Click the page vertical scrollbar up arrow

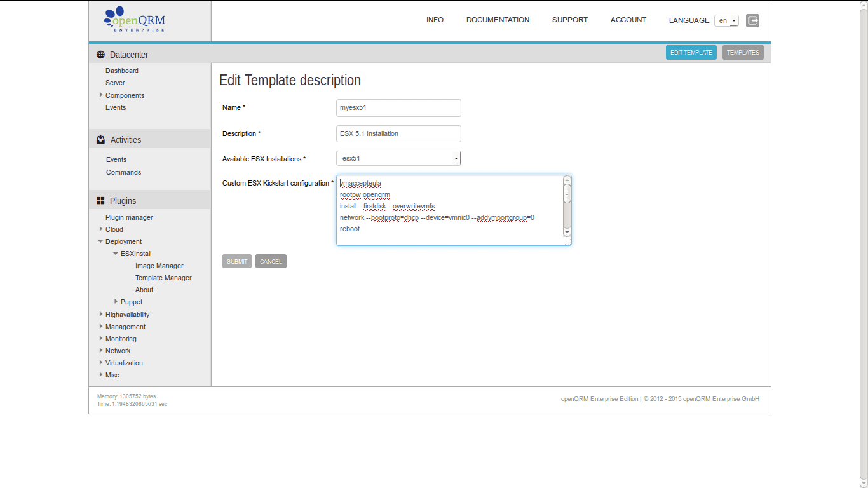[864, 4]
